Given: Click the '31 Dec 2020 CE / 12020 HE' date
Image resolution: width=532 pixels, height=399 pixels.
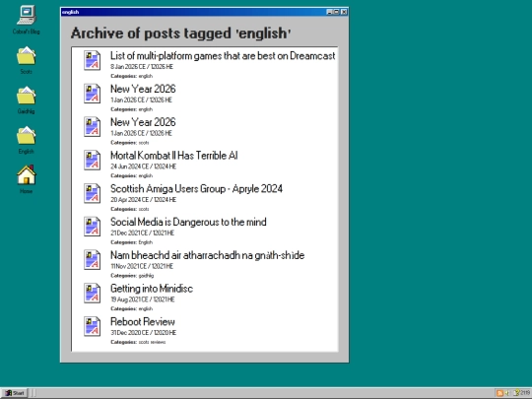Looking at the screenshot, I should click(x=144, y=333).
